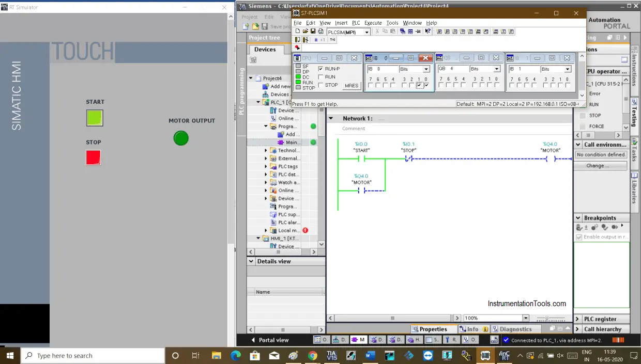This screenshot has height=364, width=641.
Task: Click the context Help arrow icon in PLCSIM
Action: tap(428, 31)
